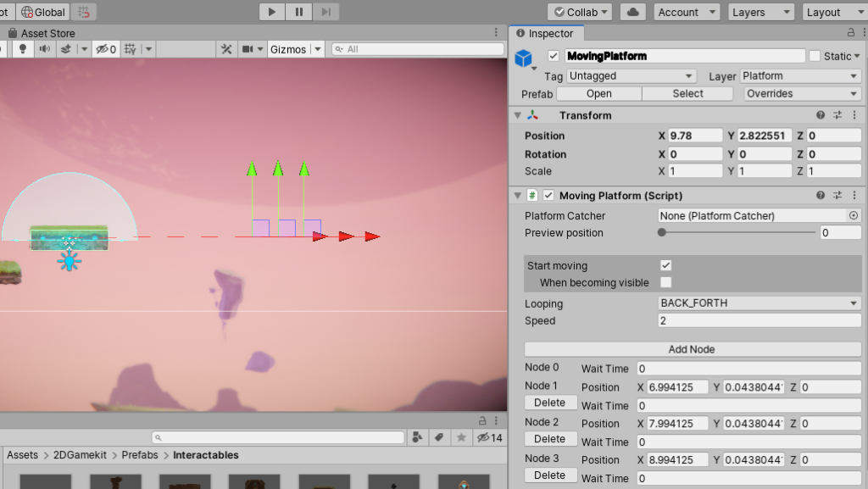Screen dimensions: 868x489
Task: Mute scene audio with speaker icon
Action: (x=43, y=49)
